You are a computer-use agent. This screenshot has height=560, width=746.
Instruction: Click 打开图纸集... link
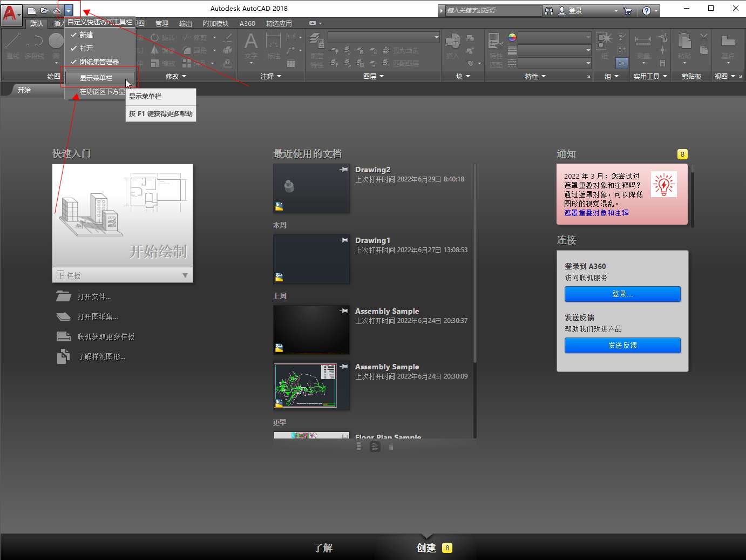point(98,316)
